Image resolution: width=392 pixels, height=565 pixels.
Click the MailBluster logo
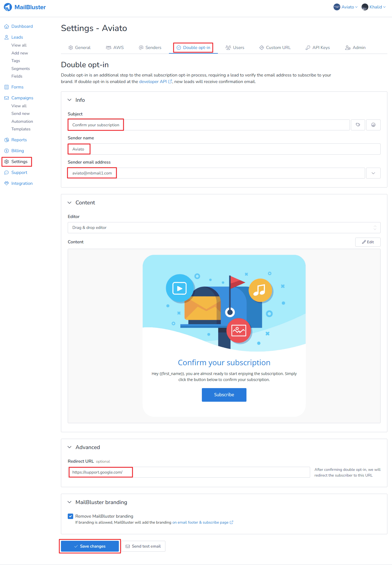(25, 7)
